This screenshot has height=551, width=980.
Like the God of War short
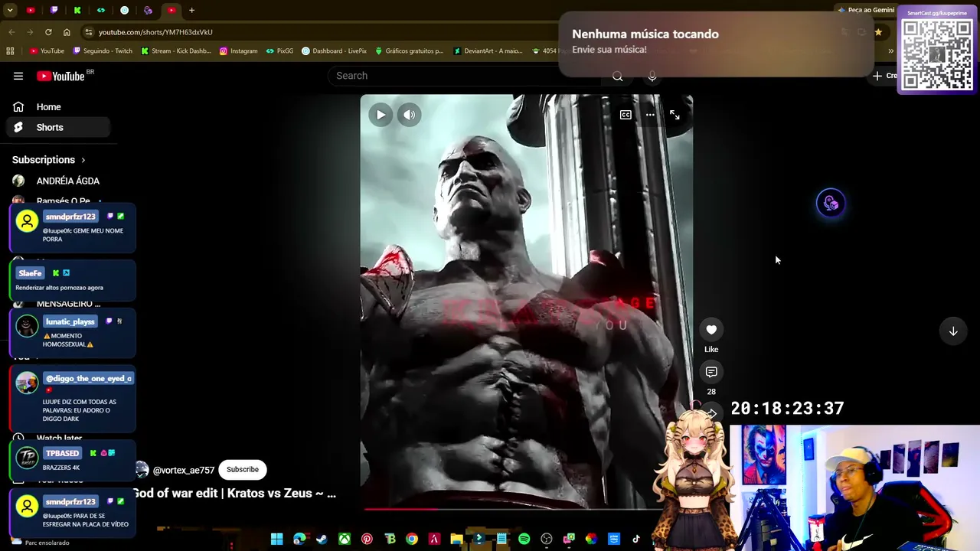pos(711,330)
